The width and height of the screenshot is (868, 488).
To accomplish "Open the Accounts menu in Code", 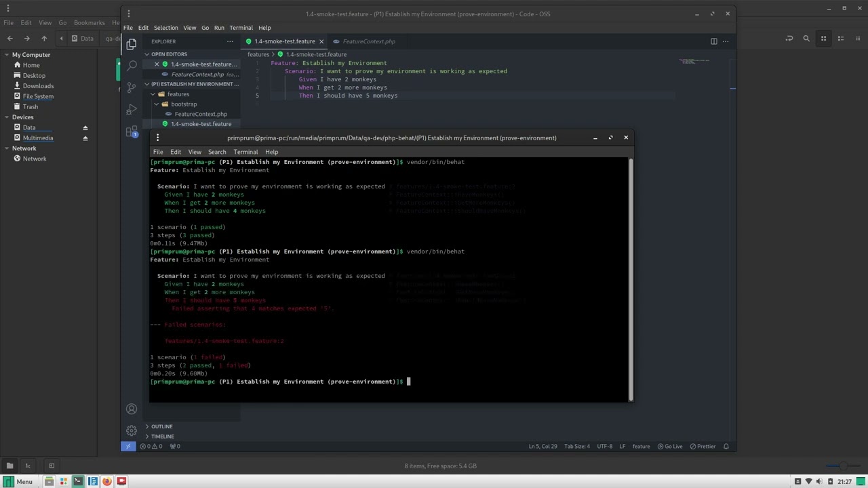I will click(x=132, y=409).
